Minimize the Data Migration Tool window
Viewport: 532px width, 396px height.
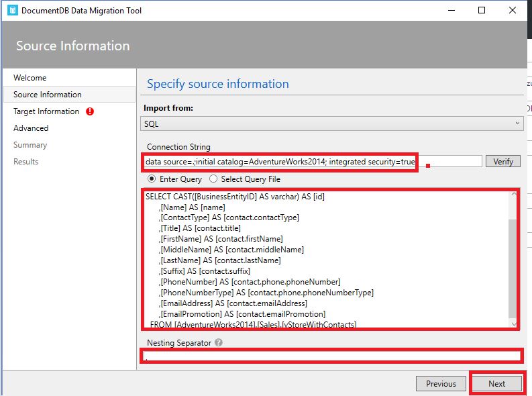(451, 10)
